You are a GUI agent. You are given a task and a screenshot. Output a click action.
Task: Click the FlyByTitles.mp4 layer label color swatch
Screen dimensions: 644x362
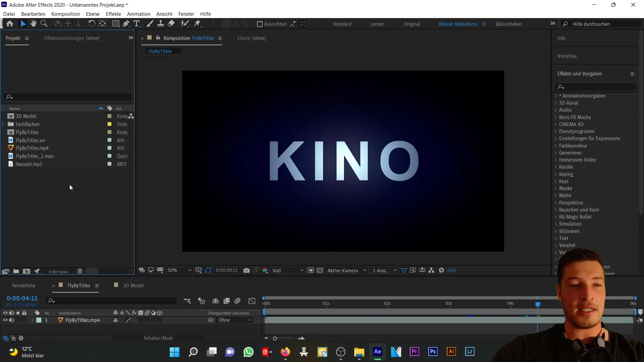39,320
